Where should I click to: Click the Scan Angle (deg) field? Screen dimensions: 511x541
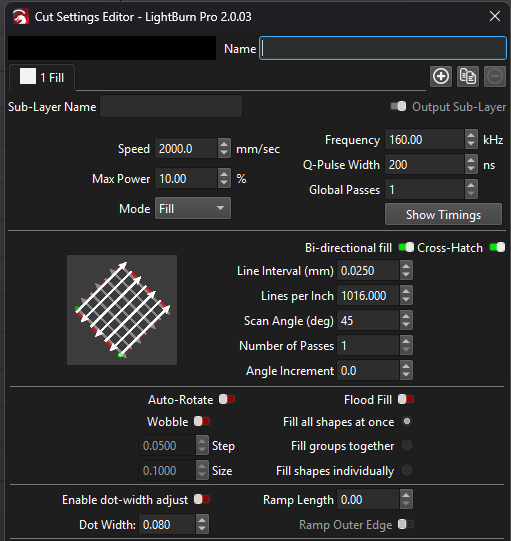tap(368, 321)
